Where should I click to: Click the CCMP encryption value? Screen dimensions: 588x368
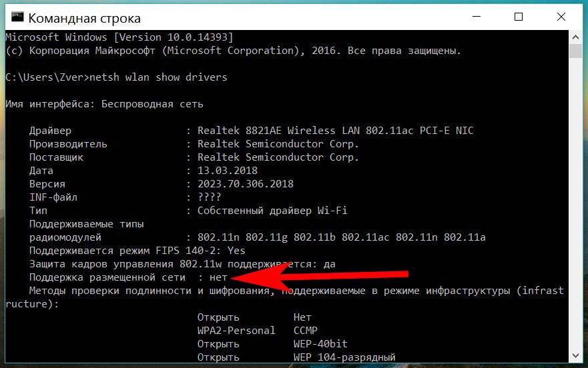(305, 331)
